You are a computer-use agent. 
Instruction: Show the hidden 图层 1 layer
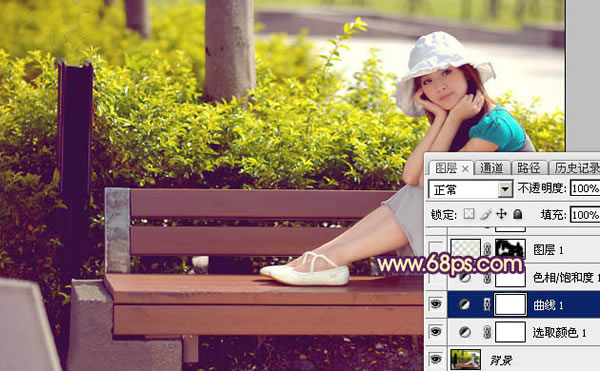tap(436, 249)
